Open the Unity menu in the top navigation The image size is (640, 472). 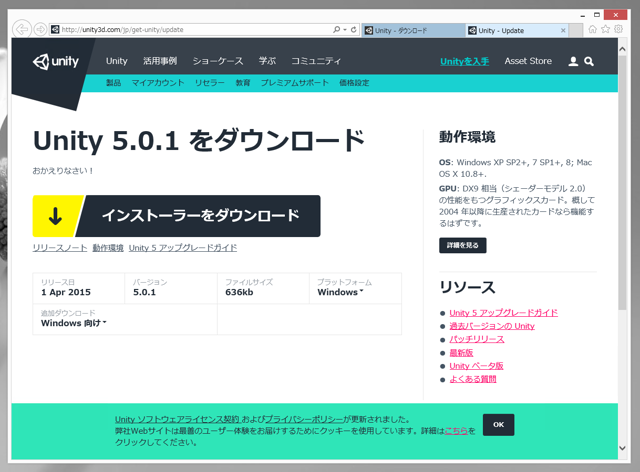(x=117, y=61)
